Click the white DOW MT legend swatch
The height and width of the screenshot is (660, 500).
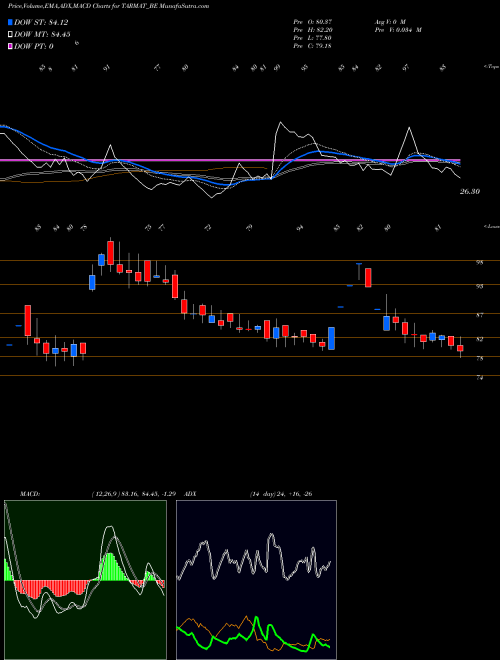pos(11,35)
